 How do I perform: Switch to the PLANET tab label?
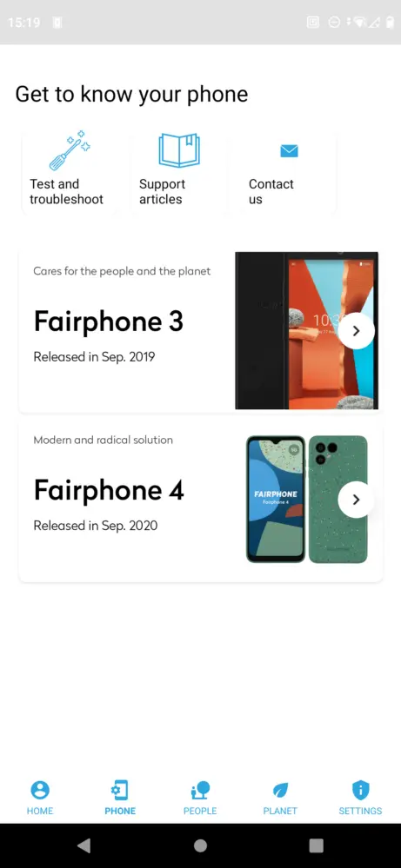click(280, 811)
